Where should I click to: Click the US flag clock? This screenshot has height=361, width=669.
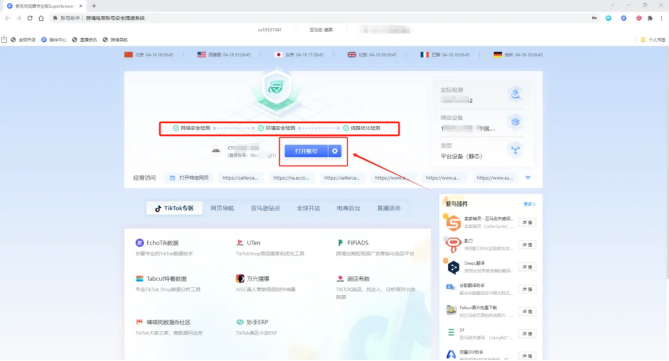coord(224,55)
